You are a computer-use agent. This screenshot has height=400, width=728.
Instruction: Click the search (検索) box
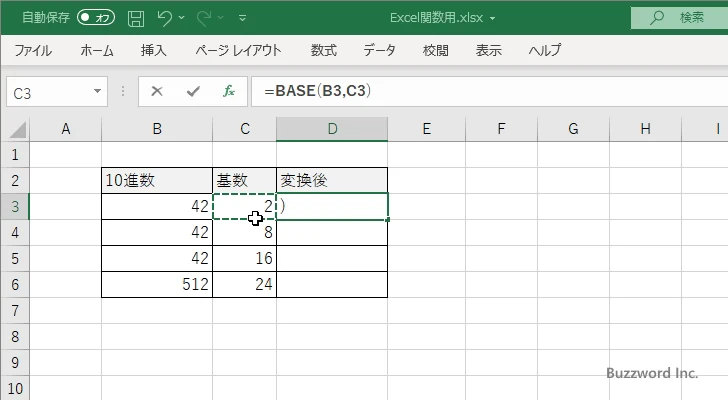[x=679, y=18]
